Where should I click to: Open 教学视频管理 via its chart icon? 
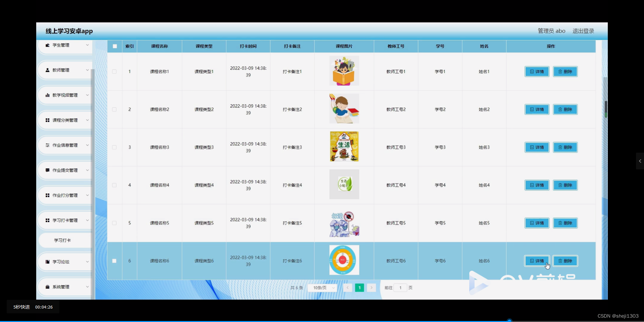coord(47,95)
